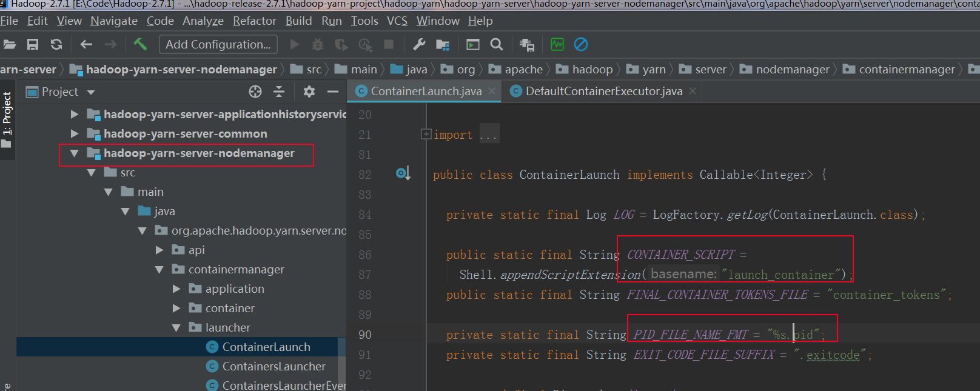Screen dimensions: 980x391
Task: Collapse the launcher package
Action: (x=176, y=328)
